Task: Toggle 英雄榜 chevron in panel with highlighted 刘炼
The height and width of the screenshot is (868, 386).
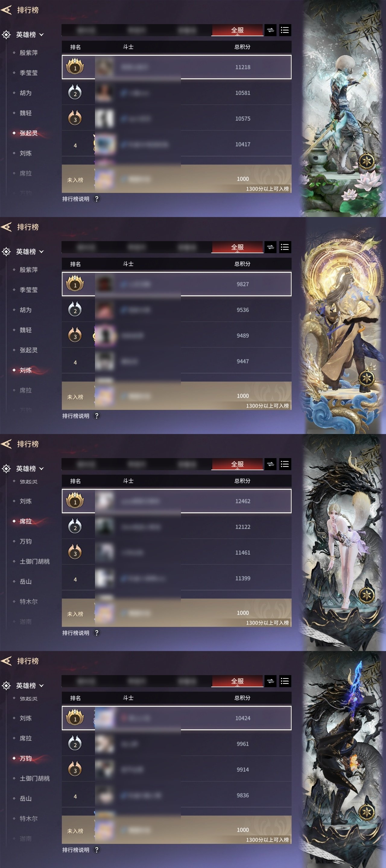Action: [42, 252]
